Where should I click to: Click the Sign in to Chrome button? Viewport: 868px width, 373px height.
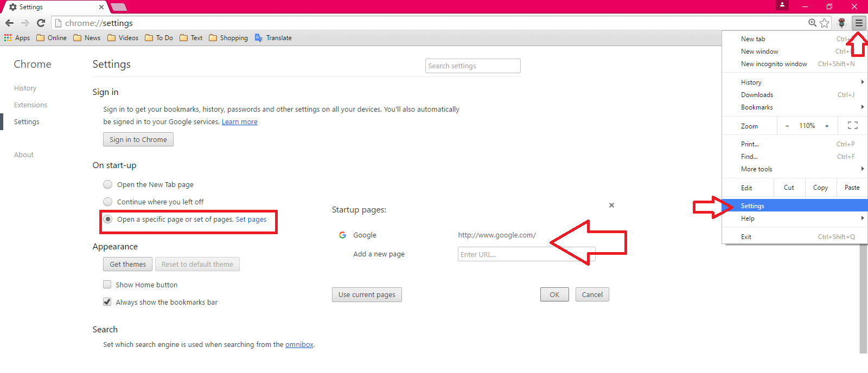click(138, 139)
